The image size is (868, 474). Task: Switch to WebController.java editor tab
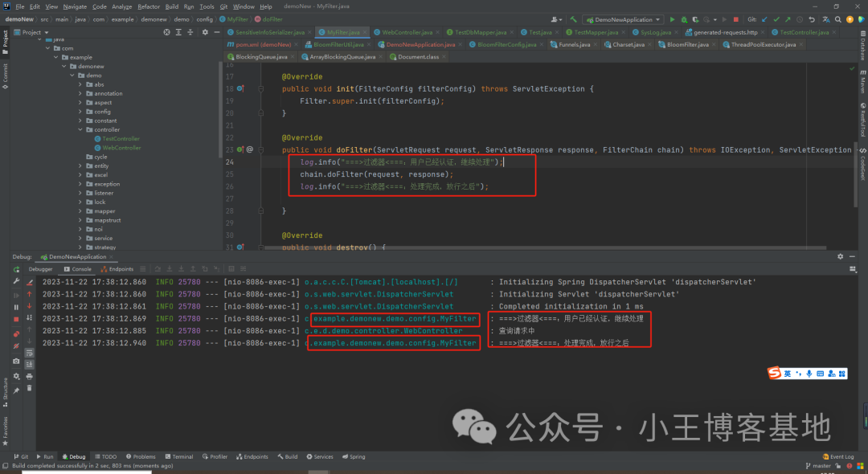407,32
